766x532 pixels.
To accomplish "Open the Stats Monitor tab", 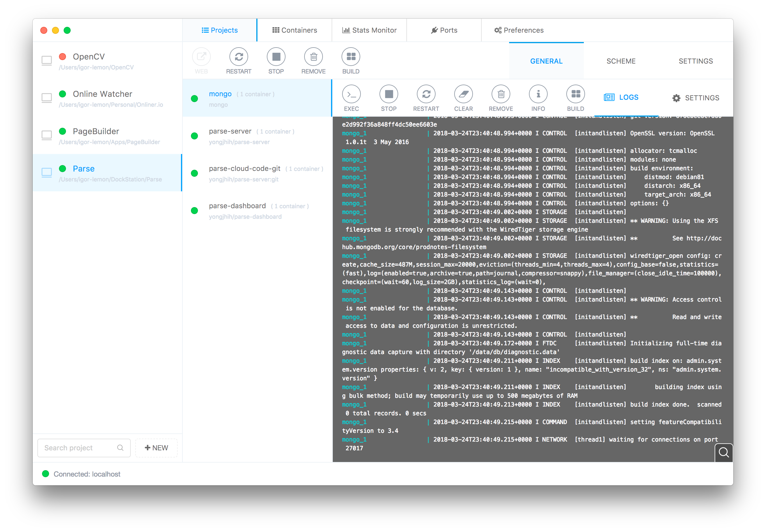I will pyautogui.click(x=369, y=30).
